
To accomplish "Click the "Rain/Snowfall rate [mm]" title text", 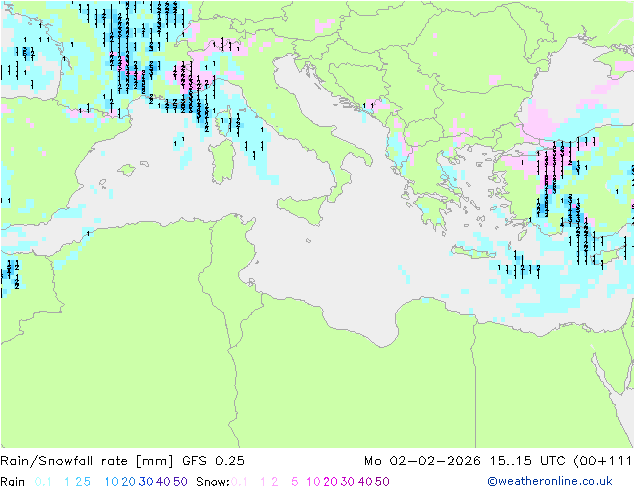I will [x=87, y=461].
